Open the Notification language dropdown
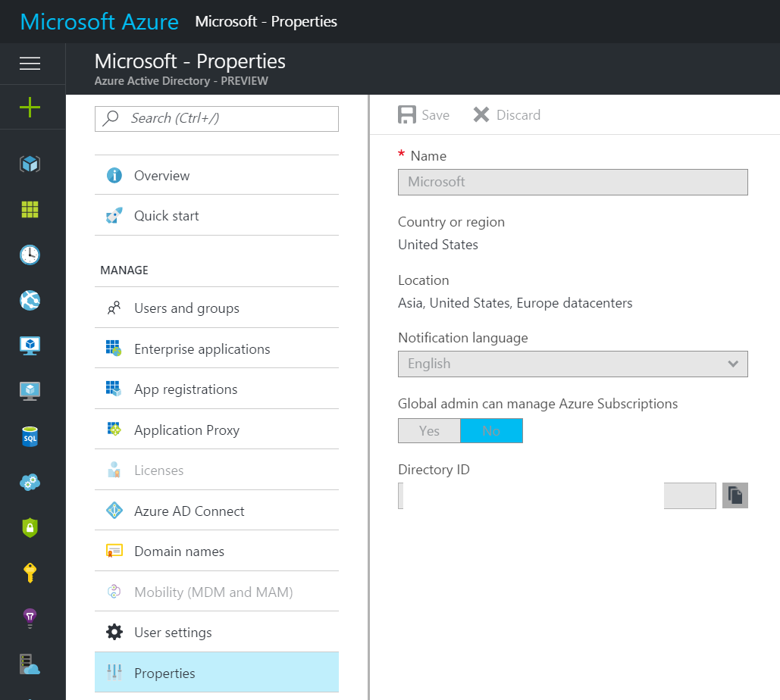 [x=572, y=364]
